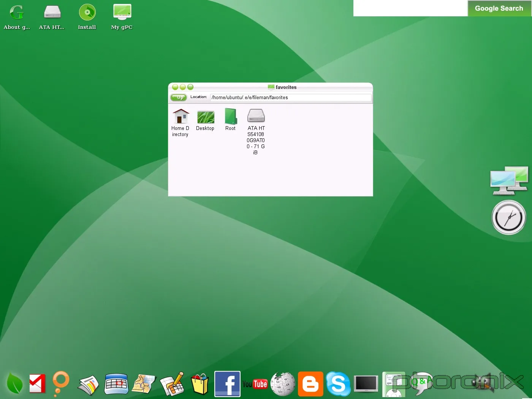The image size is (532, 399).
Task: Launch Skype from the dock
Action: tap(338, 384)
